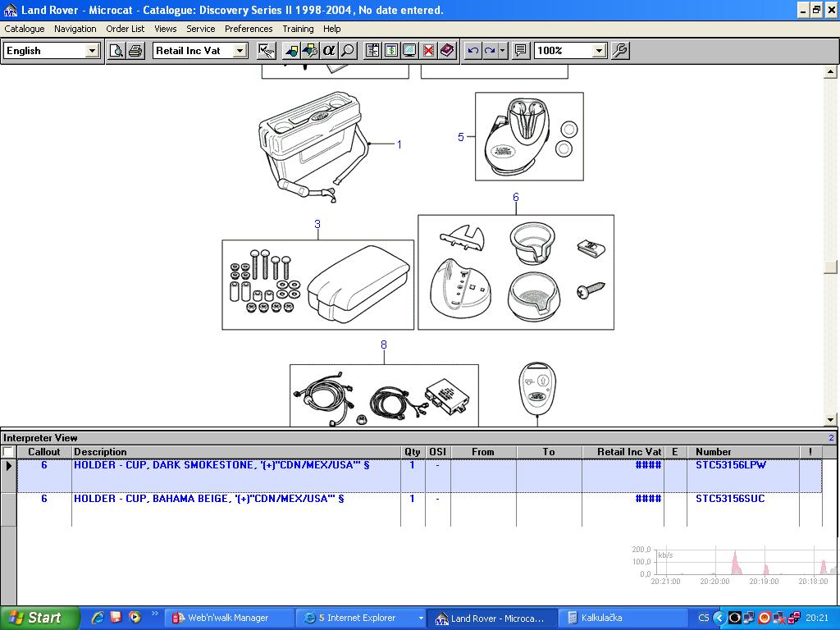Click the undo arrow icon
Screen dimensions: 840x630
[x=472, y=51]
